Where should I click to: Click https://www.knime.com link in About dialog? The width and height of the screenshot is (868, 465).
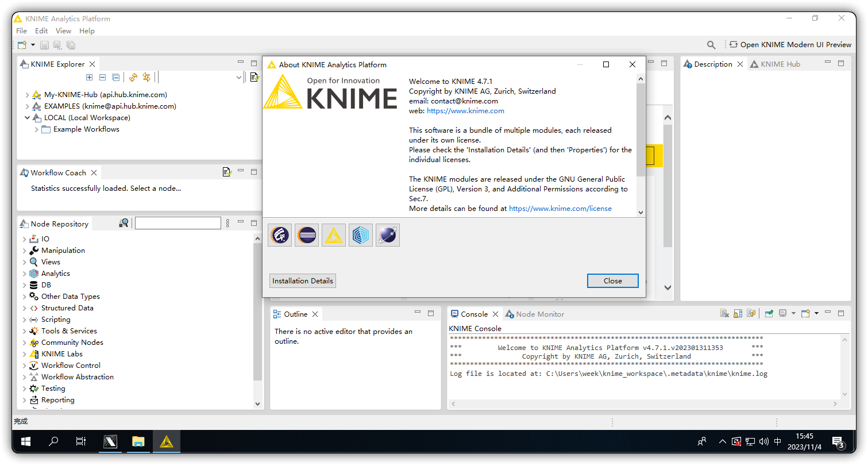tap(465, 111)
